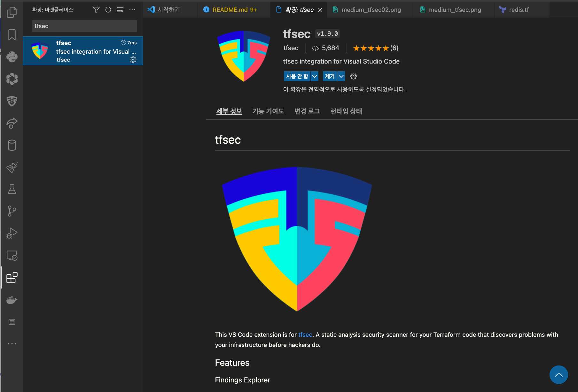Open the flask-and-tag icon in the activity bar
Screen dimensions: 578x392
coord(12,167)
